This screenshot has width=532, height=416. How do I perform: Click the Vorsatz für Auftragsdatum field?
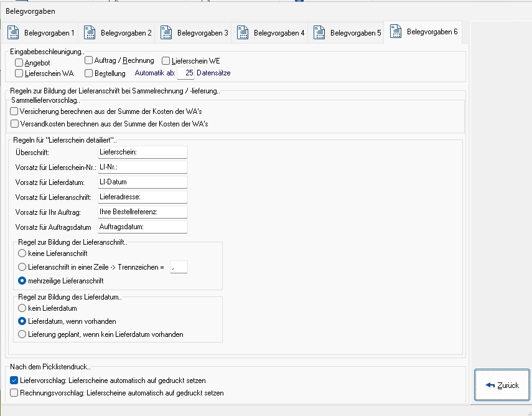tap(142, 227)
